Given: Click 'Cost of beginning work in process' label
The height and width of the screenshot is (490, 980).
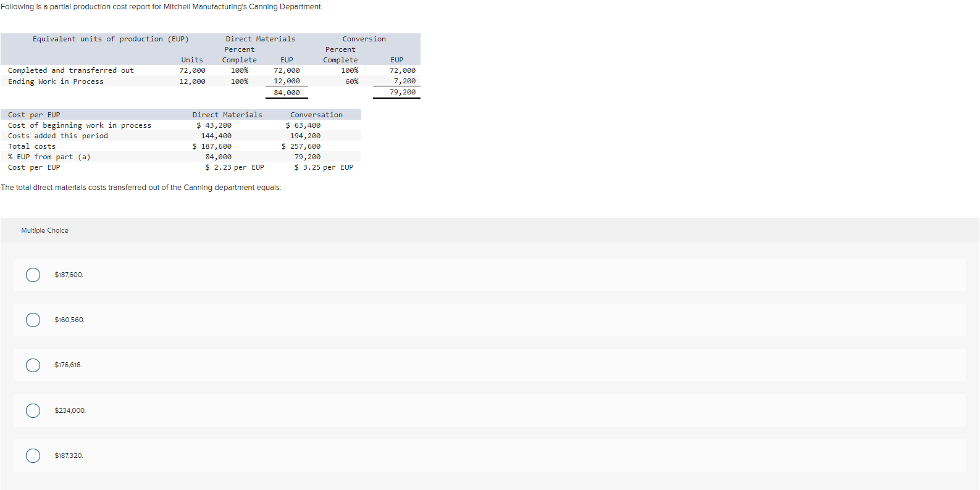Looking at the screenshot, I should point(80,125).
